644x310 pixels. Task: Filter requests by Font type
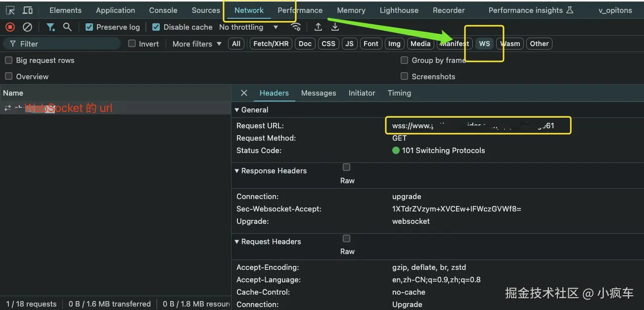click(371, 44)
